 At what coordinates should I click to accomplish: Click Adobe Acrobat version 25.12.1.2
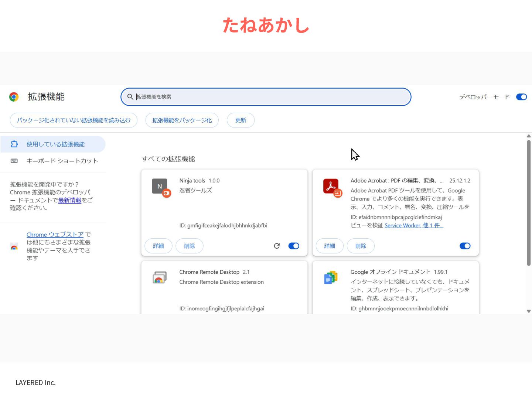pos(460,181)
